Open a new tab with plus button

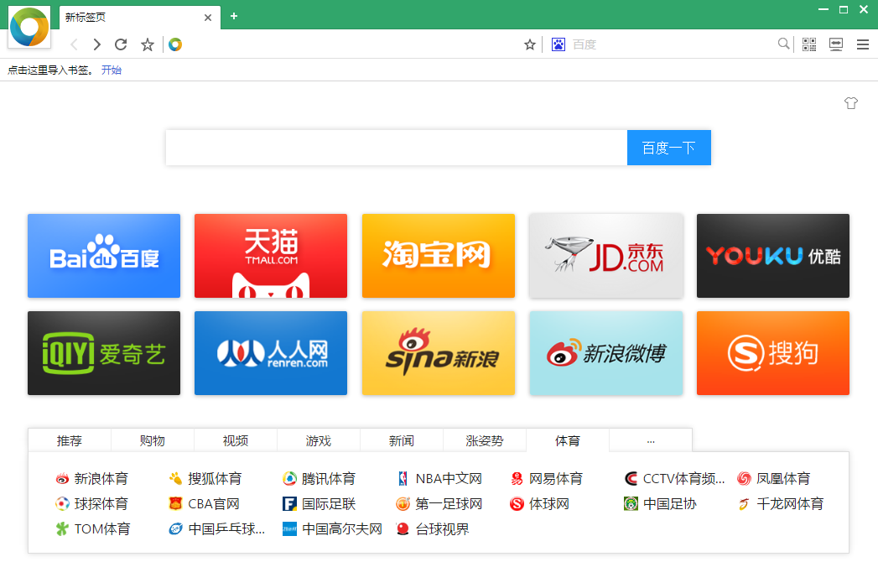coord(234,16)
